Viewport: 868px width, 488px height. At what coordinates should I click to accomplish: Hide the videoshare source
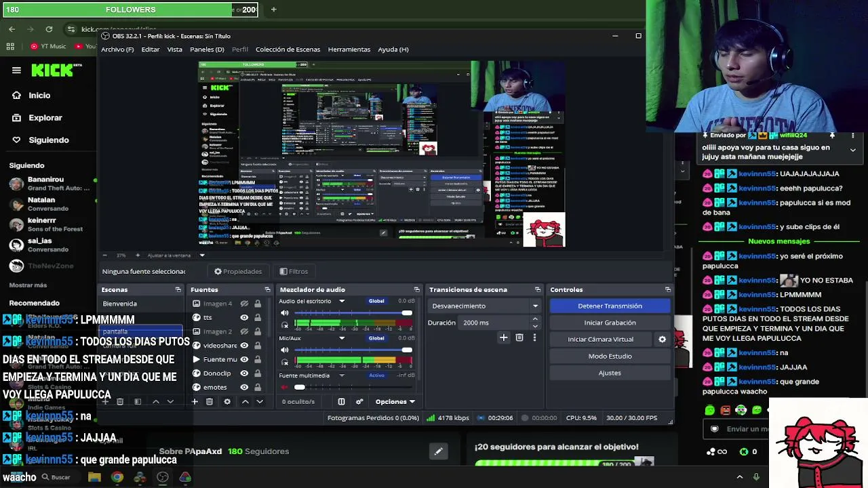(244, 346)
